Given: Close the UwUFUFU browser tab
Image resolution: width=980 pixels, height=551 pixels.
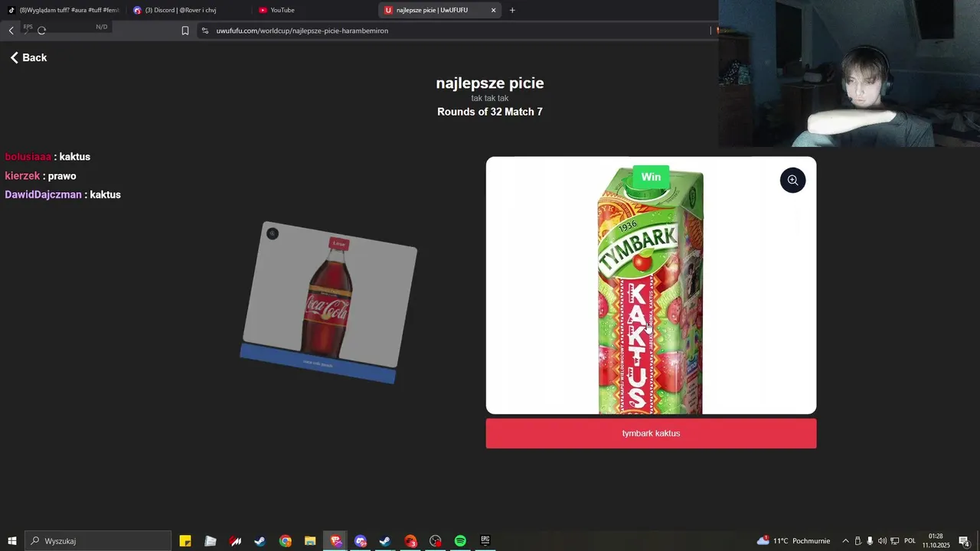Looking at the screenshot, I should click(493, 10).
